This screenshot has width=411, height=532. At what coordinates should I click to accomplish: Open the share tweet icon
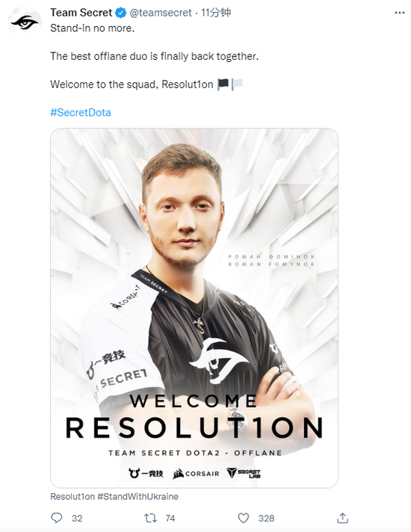(343, 518)
